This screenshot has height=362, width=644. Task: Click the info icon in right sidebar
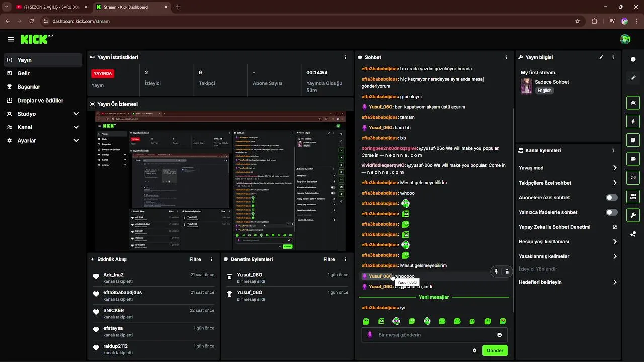(633, 59)
